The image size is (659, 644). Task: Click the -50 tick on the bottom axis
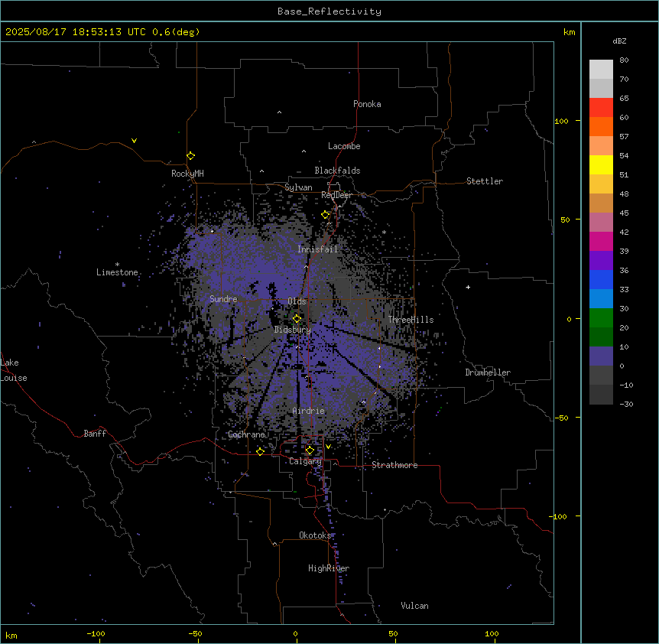[x=195, y=634]
